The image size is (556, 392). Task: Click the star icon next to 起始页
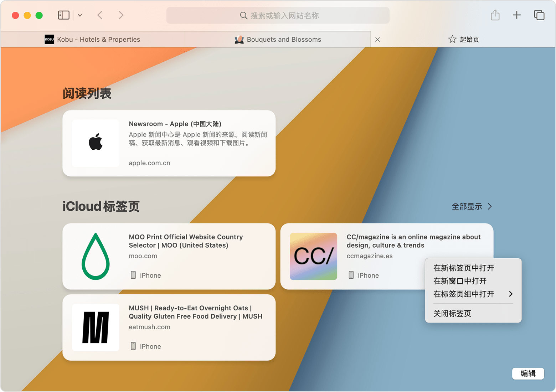[452, 39]
